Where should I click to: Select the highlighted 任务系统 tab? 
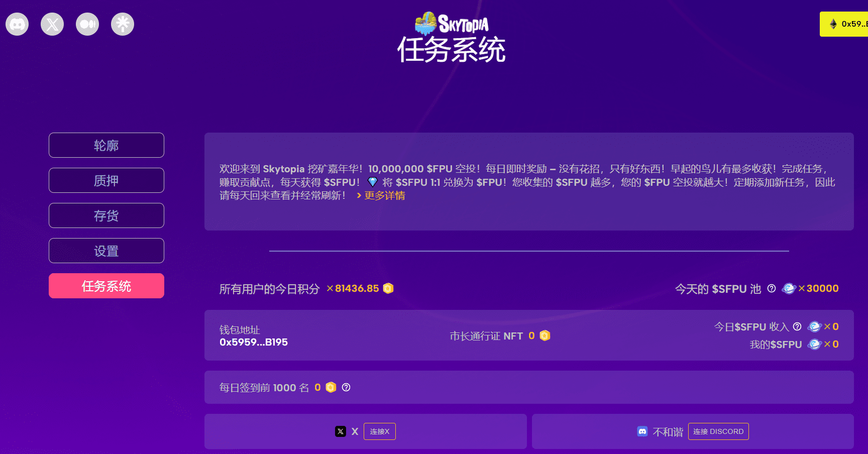pos(106,286)
